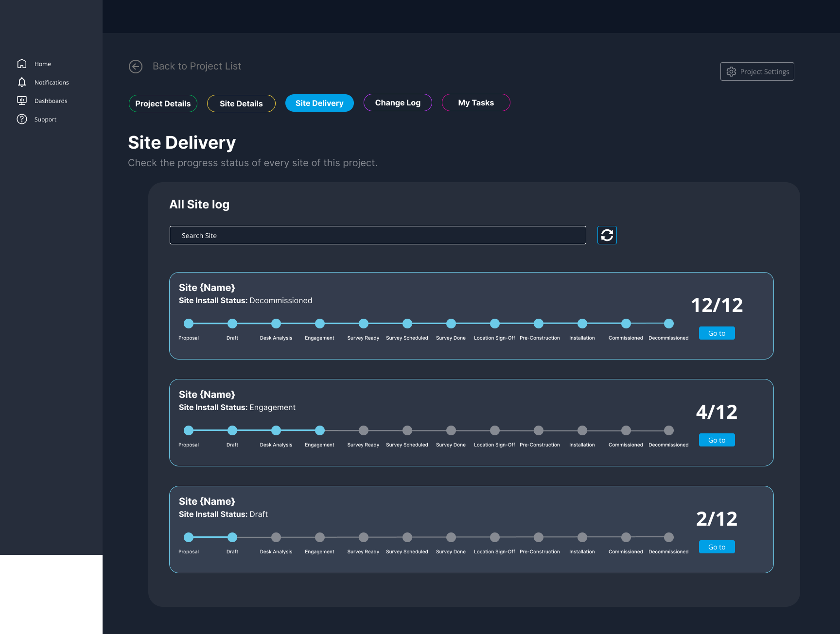Open the Site Details tab
Image resolution: width=840 pixels, height=634 pixels.
[241, 103]
